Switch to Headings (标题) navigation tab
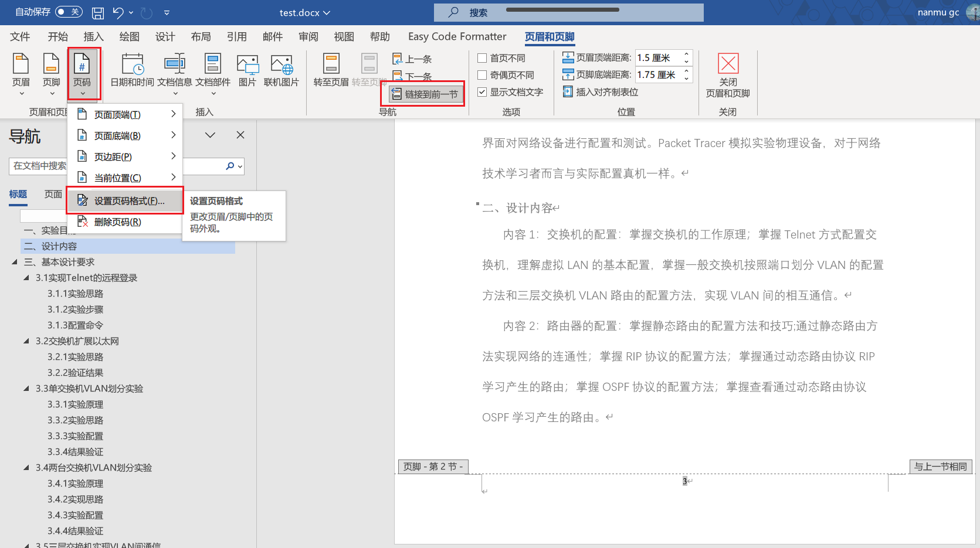The width and height of the screenshot is (980, 548). (18, 194)
